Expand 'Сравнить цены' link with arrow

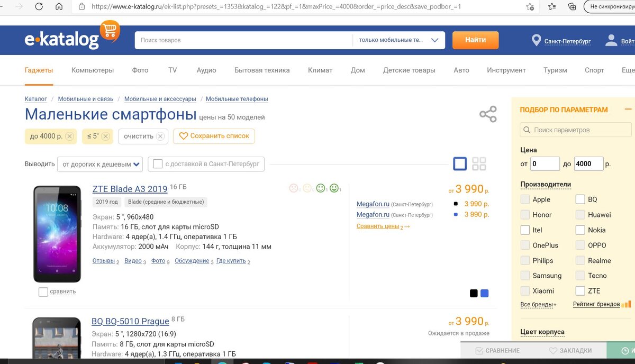(383, 226)
